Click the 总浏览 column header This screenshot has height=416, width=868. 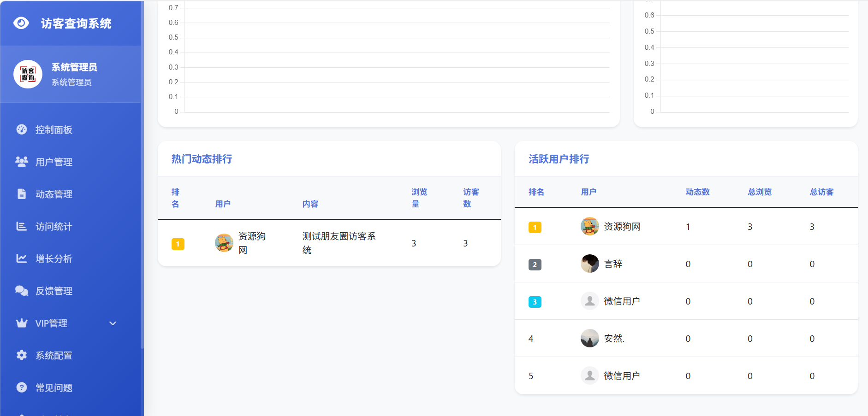point(760,192)
